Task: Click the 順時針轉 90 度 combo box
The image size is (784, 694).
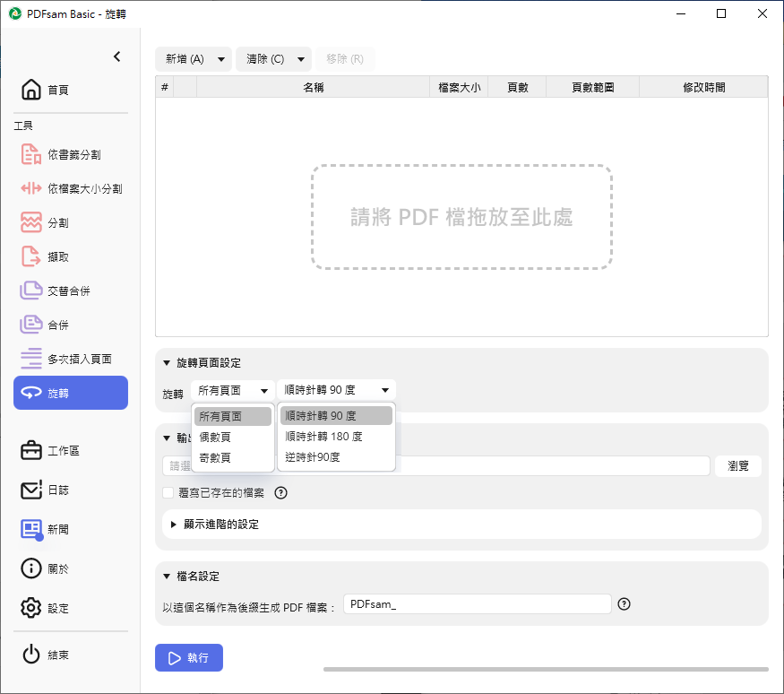Action: click(x=337, y=390)
